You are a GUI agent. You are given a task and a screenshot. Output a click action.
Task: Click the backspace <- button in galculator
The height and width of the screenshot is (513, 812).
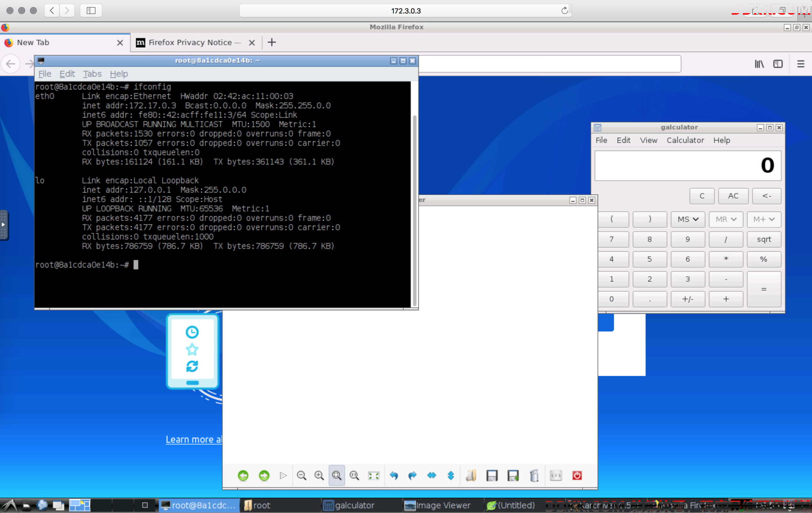pyautogui.click(x=767, y=196)
